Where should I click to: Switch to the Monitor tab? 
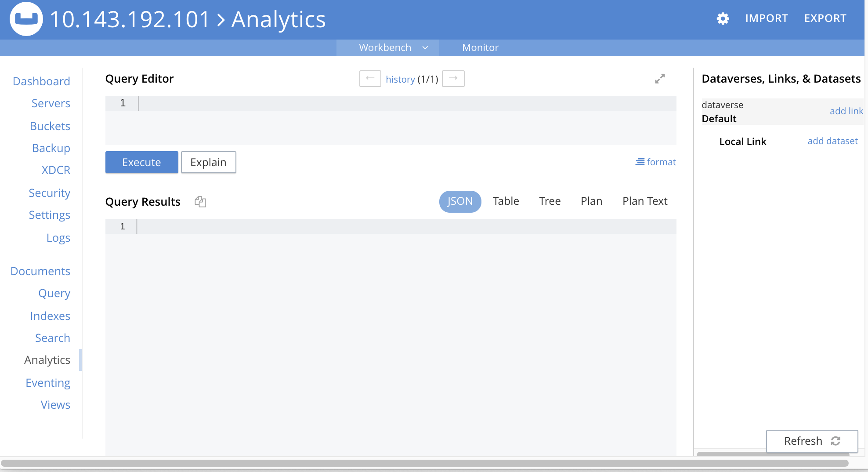tap(480, 47)
